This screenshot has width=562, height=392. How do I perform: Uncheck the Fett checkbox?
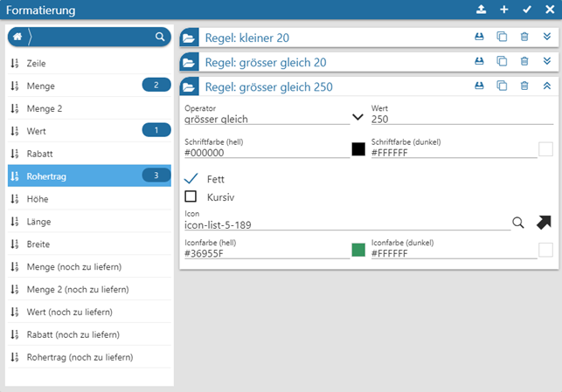point(191,178)
